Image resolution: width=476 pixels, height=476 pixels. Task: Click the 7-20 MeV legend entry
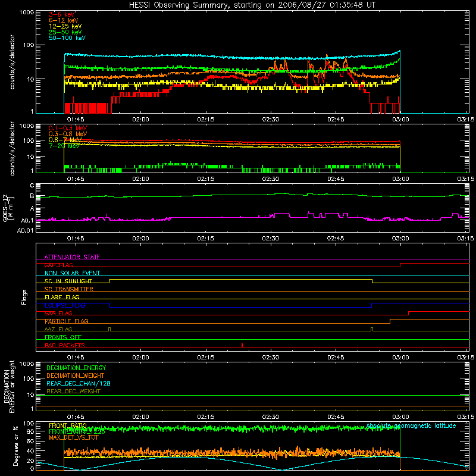pos(64,146)
